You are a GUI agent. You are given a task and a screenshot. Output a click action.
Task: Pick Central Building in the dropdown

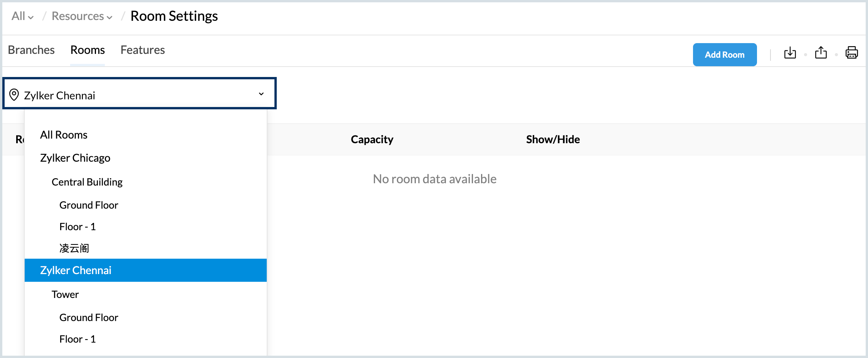click(x=87, y=182)
